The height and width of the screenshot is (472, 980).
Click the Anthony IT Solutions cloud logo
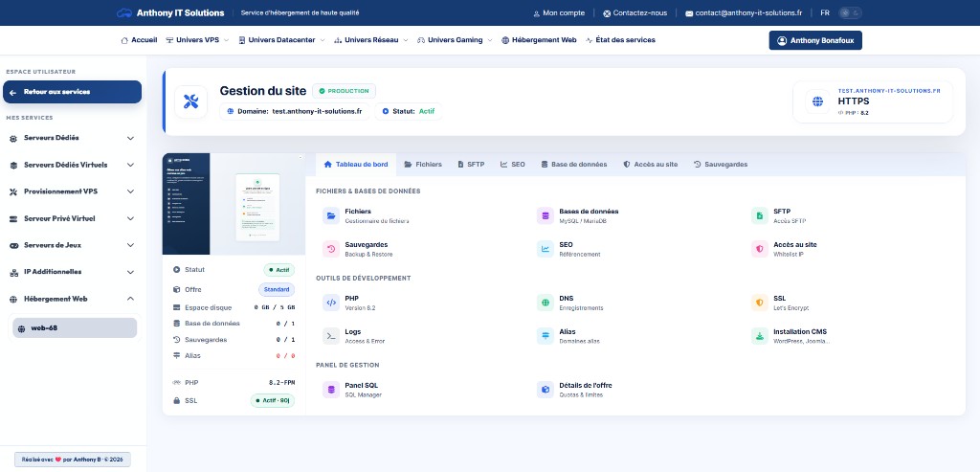coord(124,13)
